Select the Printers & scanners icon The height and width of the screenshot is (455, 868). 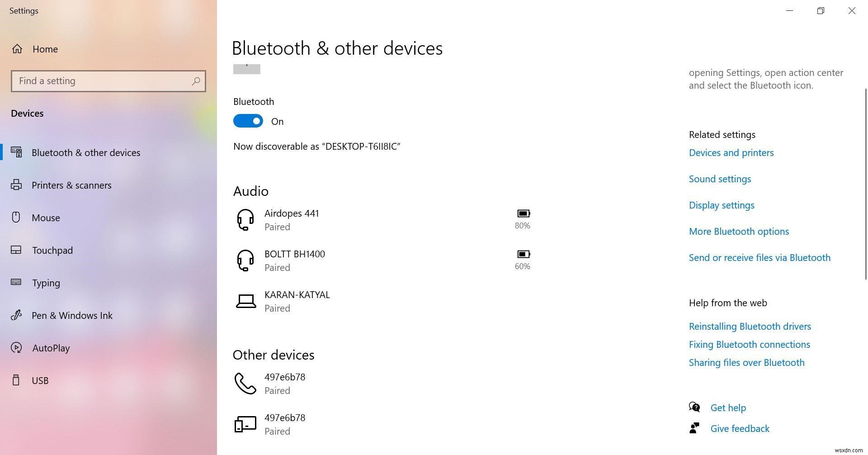click(x=16, y=185)
